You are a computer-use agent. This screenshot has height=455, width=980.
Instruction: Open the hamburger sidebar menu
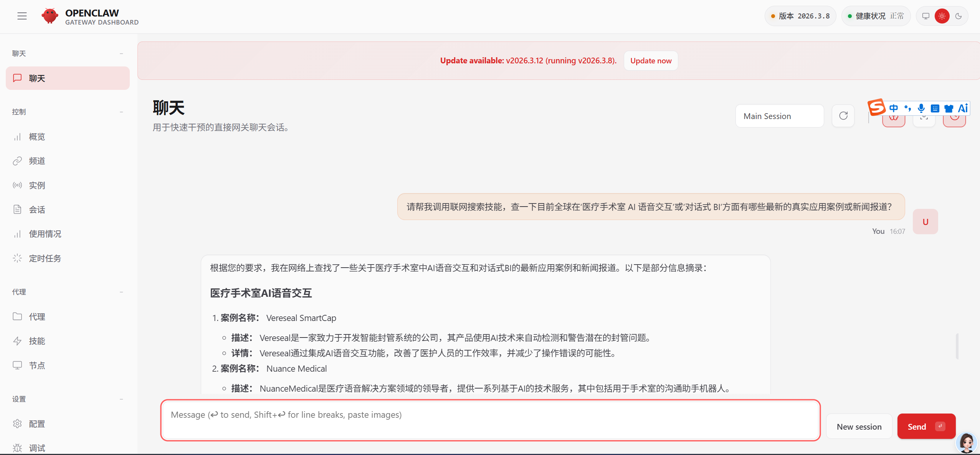click(x=22, y=16)
